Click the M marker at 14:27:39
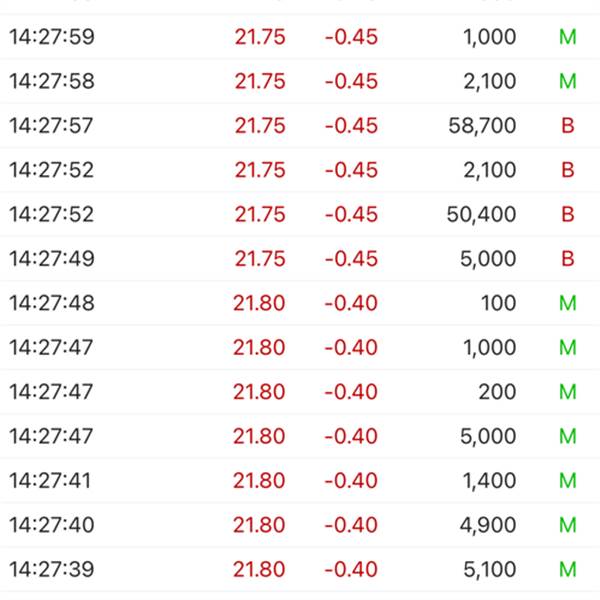Screen dimensions: 600x600 567,569
